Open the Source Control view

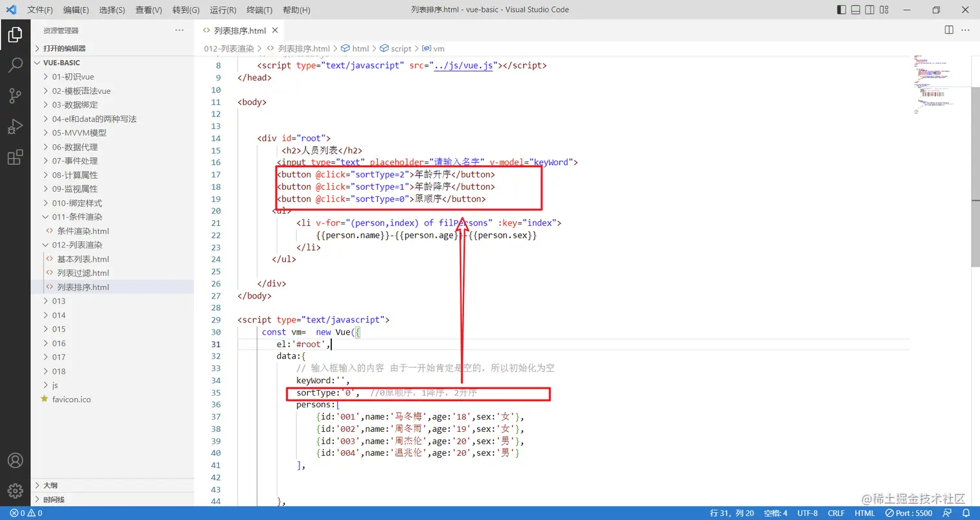point(15,96)
